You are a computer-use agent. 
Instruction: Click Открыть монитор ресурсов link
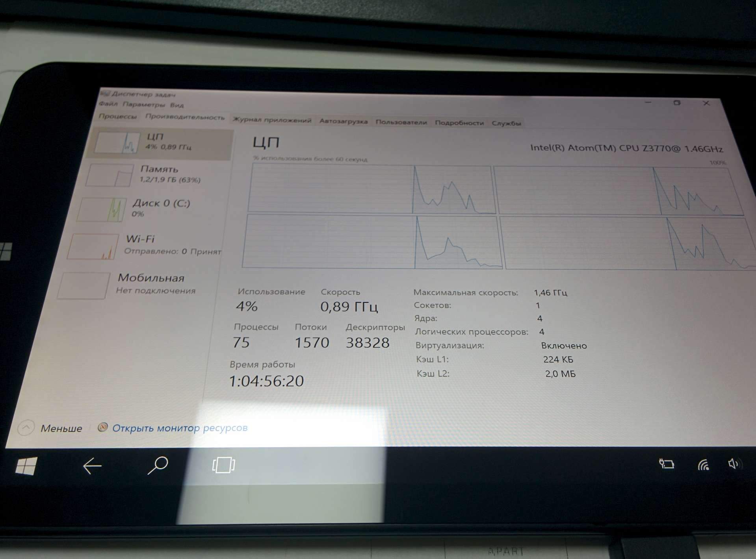[x=180, y=428]
